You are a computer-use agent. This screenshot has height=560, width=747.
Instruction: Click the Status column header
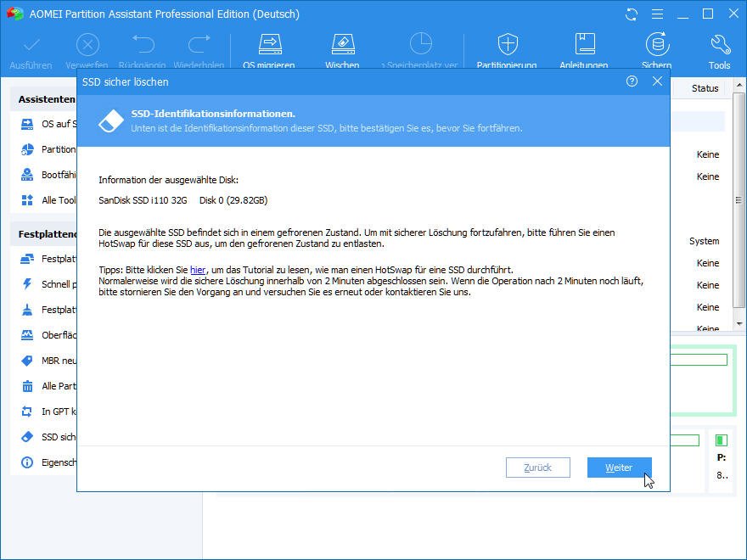pos(705,88)
